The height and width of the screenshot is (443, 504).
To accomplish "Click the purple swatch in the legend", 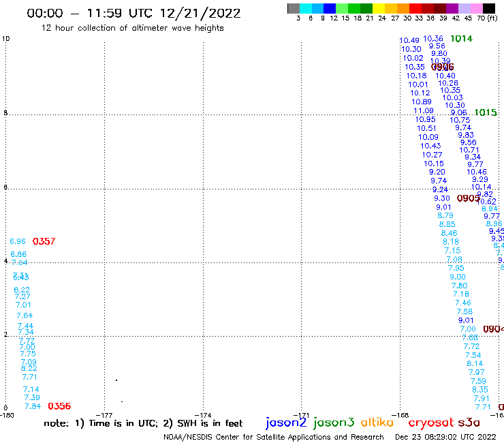I will tap(452, 8).
